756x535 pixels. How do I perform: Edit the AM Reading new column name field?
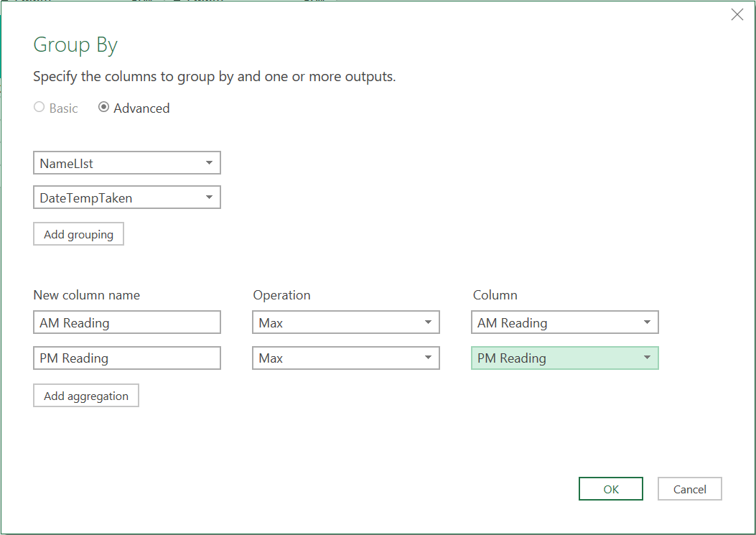point(127,322)
